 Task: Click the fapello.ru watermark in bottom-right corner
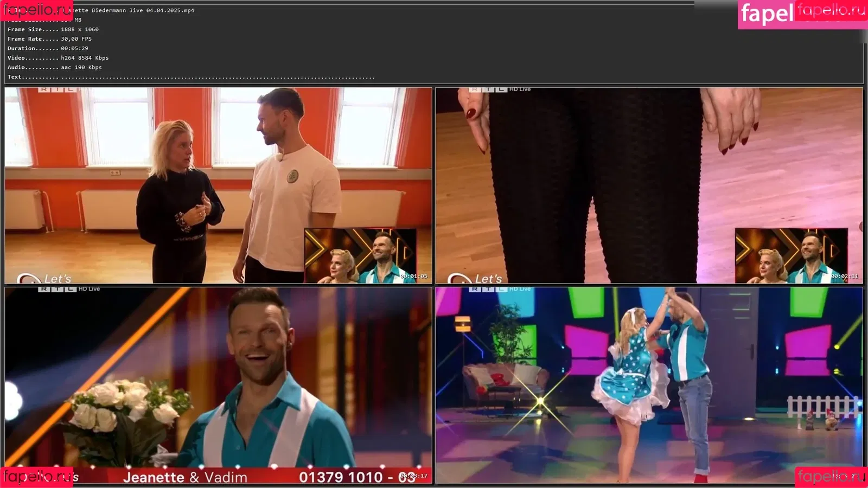pyautogui.click(x=830, y=477)
